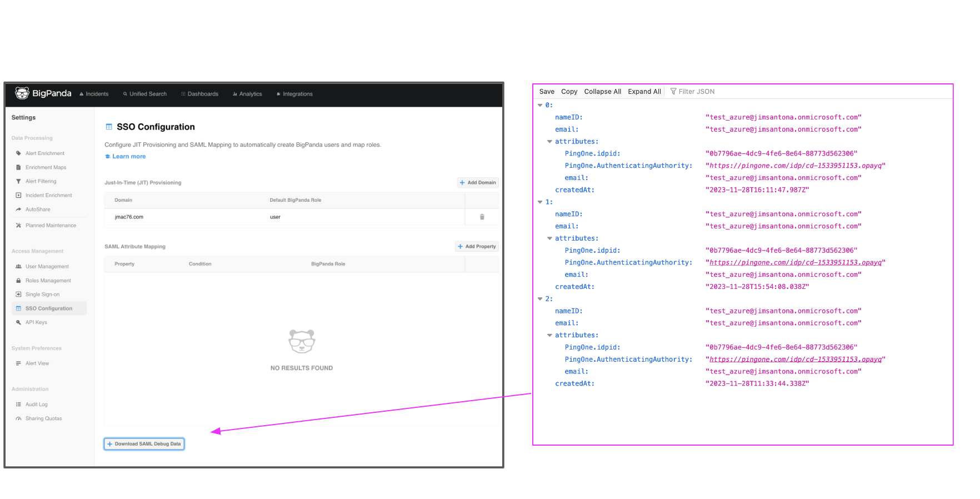Click the Single Sign-on icon

point(18,295)
